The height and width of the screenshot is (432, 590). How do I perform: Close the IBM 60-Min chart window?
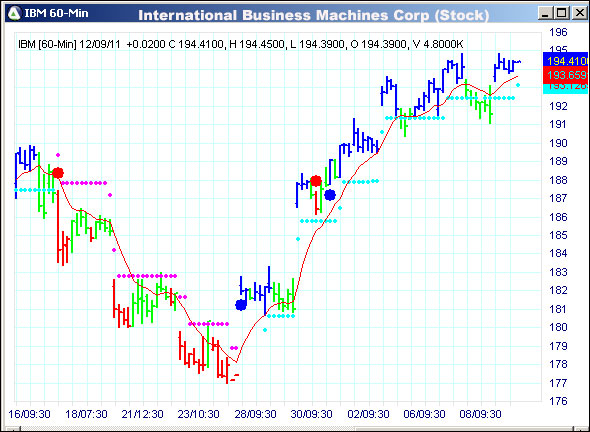tap(579, 14)
